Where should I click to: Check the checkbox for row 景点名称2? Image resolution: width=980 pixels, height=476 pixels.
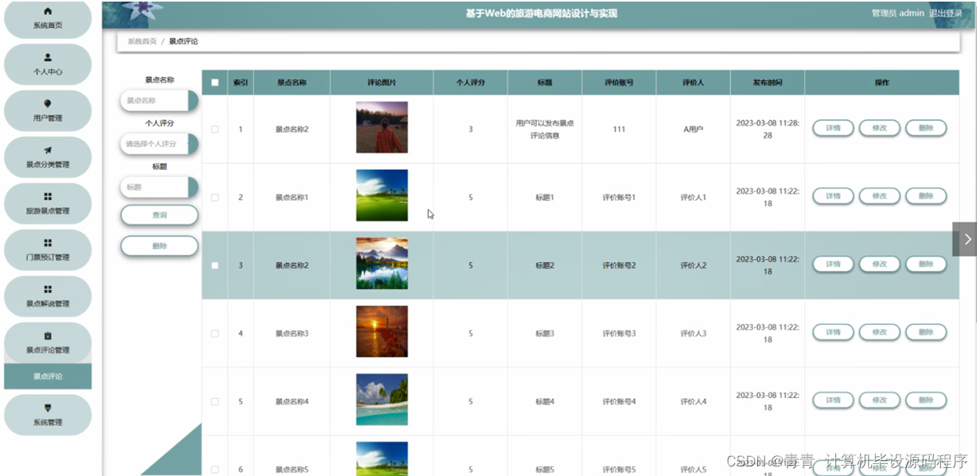point(214,128)
